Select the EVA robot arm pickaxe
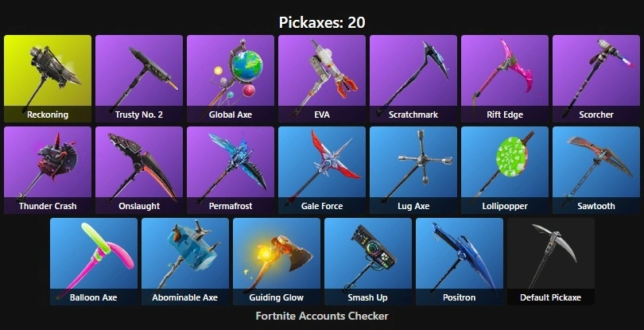 click(x=321, y=79)
